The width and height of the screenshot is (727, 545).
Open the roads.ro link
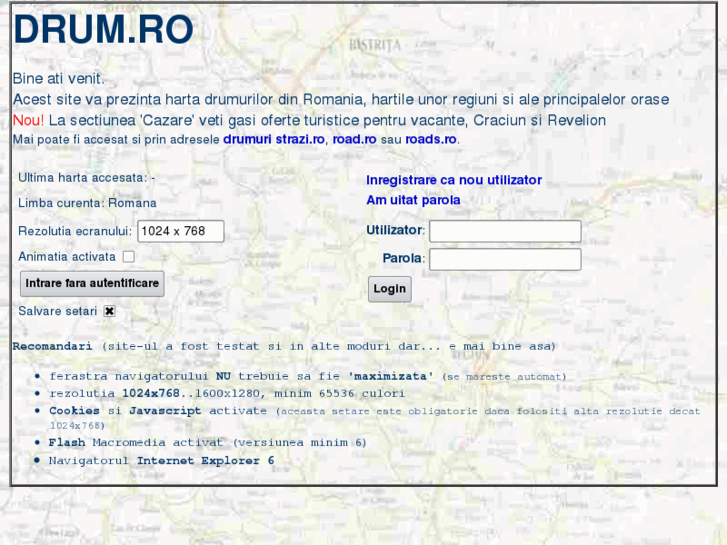(431, 139)
